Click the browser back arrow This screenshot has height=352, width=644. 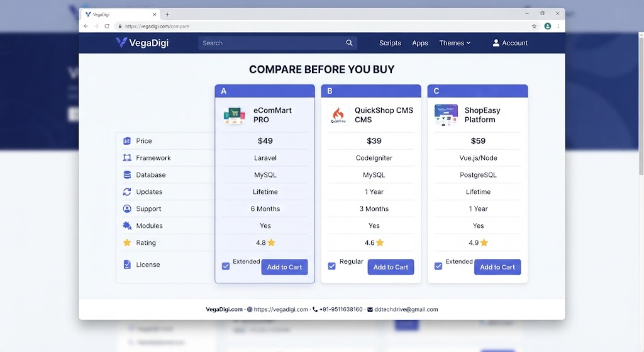(x=86, y=26)
